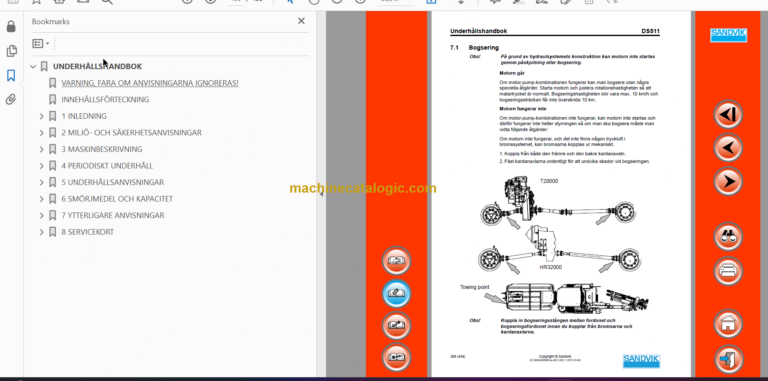
Task: Go to next page with right arrow button
Action: click(x=728, y=182)
